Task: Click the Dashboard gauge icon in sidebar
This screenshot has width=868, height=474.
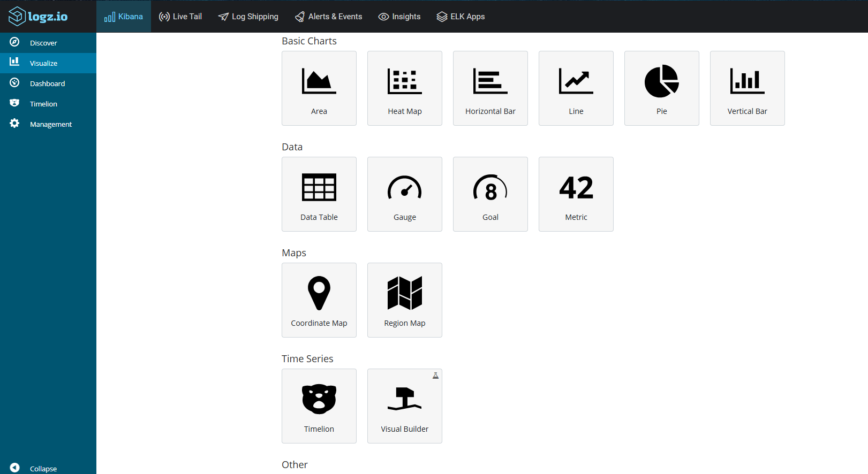Action: tap(14, 83)
